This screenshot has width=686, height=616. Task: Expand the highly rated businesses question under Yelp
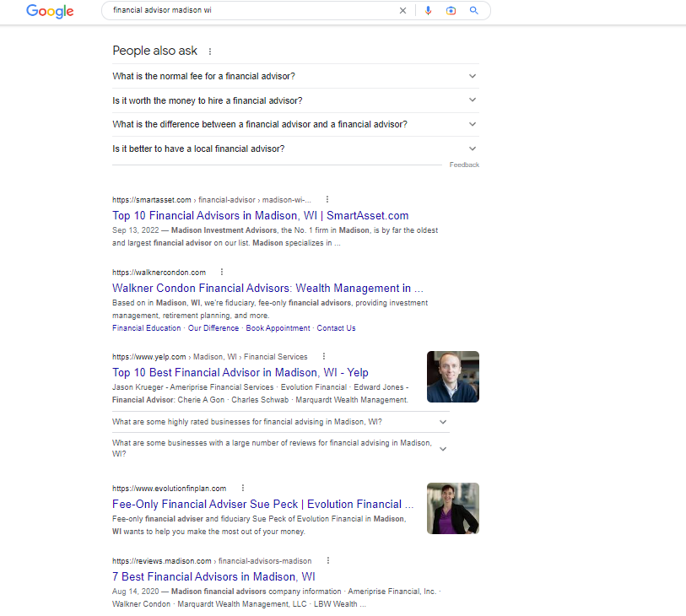[x=442, y=421]
